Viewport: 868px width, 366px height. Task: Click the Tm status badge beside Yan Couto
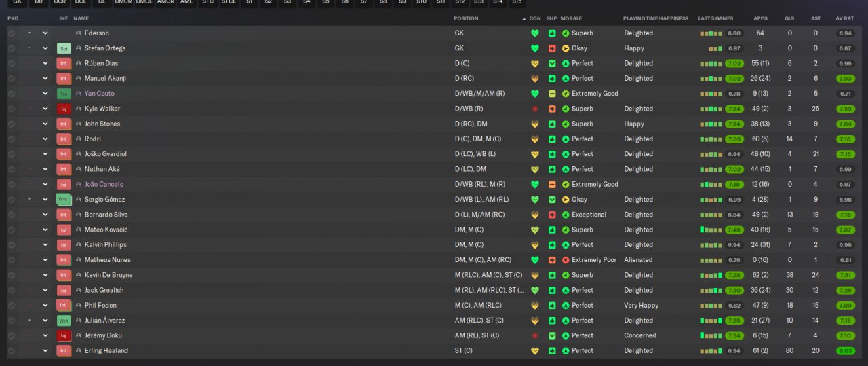[x=64, y=94]
